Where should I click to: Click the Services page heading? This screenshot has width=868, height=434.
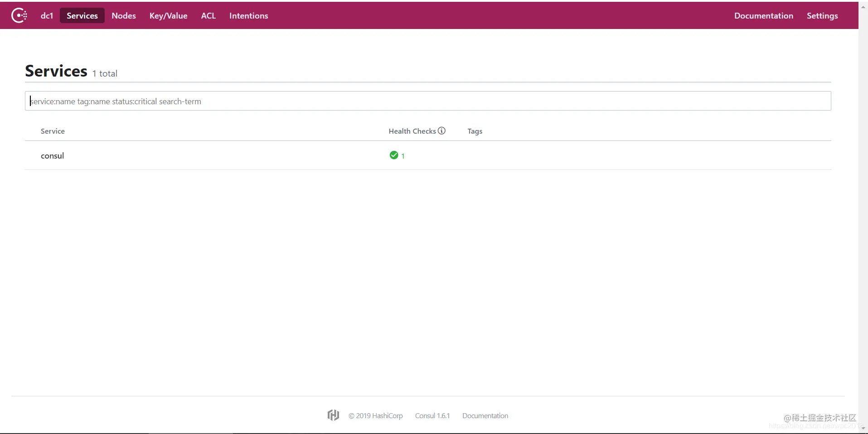pos(56,71)
